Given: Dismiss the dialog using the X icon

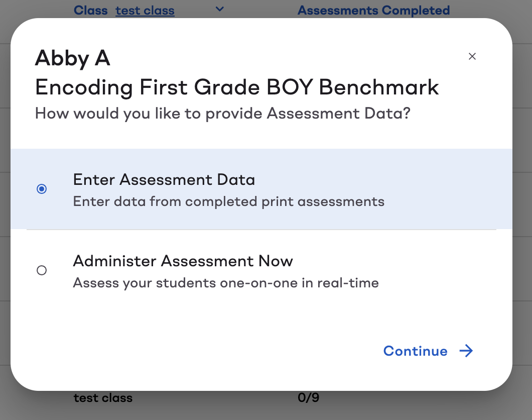Looking at the screenshot, I should (472, 56).
